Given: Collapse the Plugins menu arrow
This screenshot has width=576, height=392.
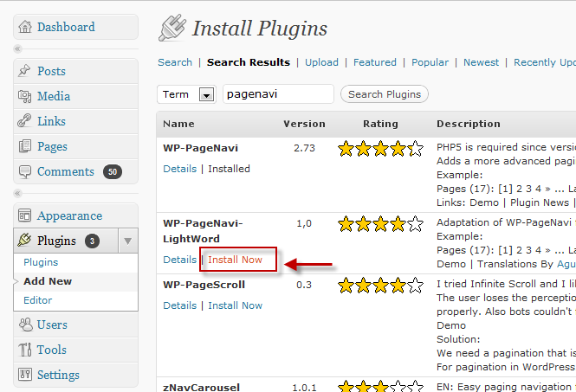Looking at the screenshot, I should 128,241.
